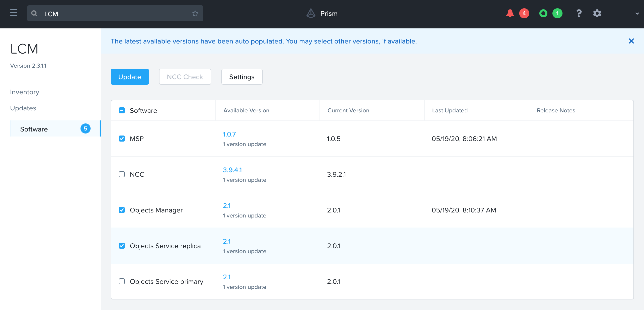Uncheck the MSP software checkbox
This screenshot has height=310, width=644.
[122, 138]
